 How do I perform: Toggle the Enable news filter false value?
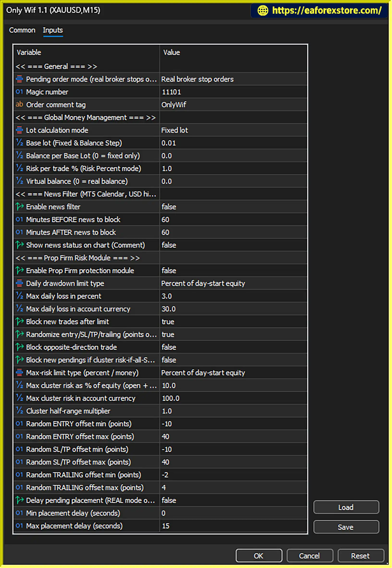click(x=233, y=207)
